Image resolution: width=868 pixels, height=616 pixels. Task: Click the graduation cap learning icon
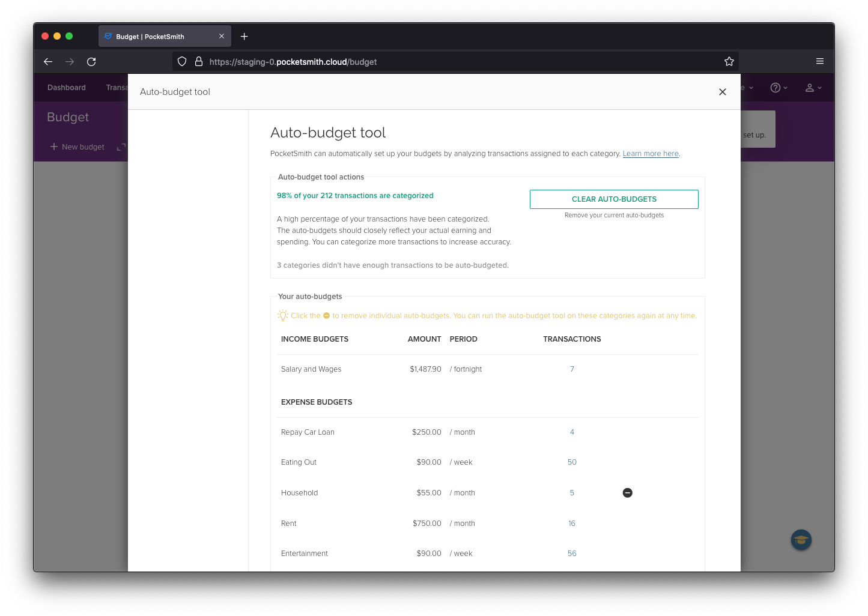(x=801, y=540)
